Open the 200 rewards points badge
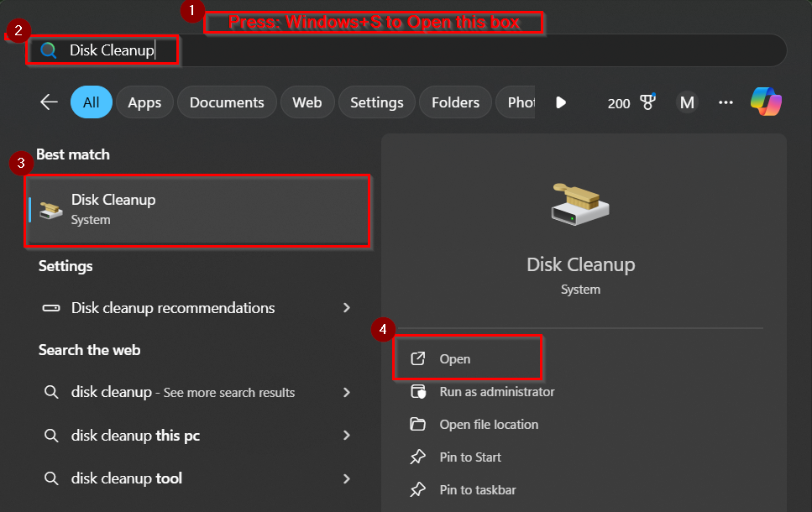The image size is (812, 512). tap(631, 102)
